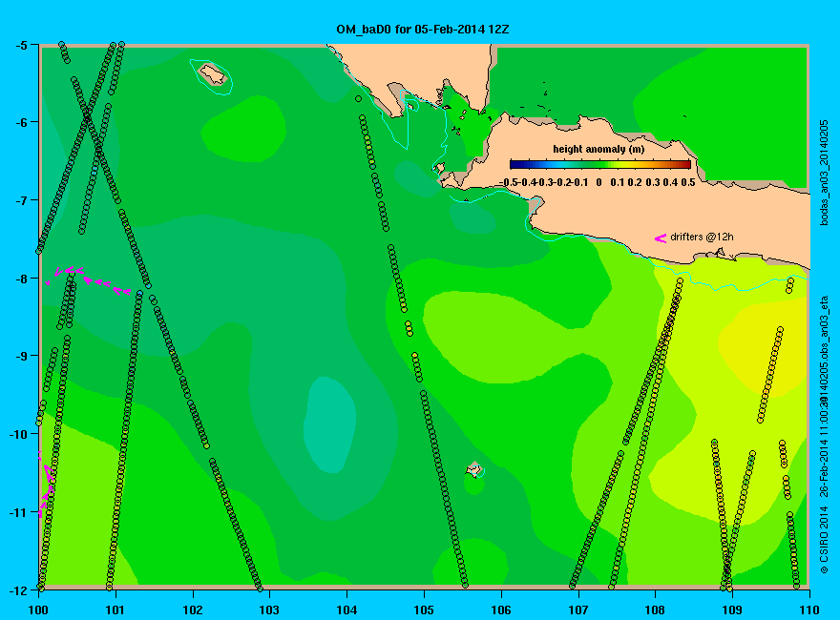Click the y-axis label -8
840x620 pixels.
coord(21,279)
